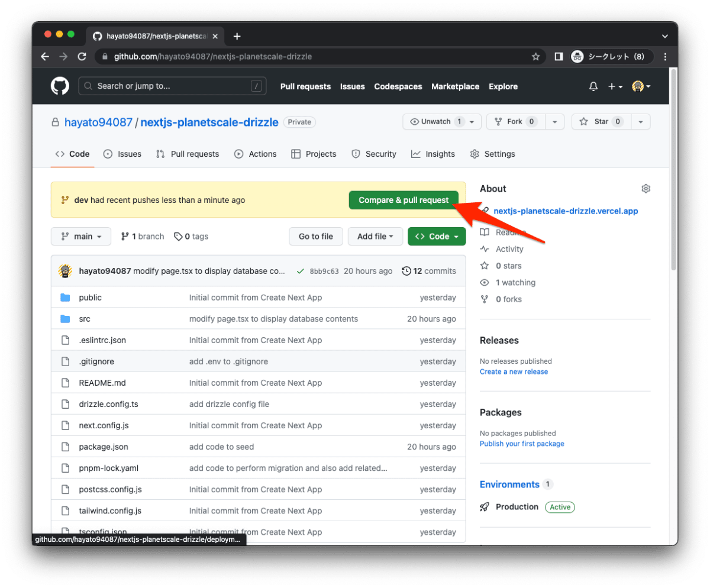Star the repository

point(601,122)
